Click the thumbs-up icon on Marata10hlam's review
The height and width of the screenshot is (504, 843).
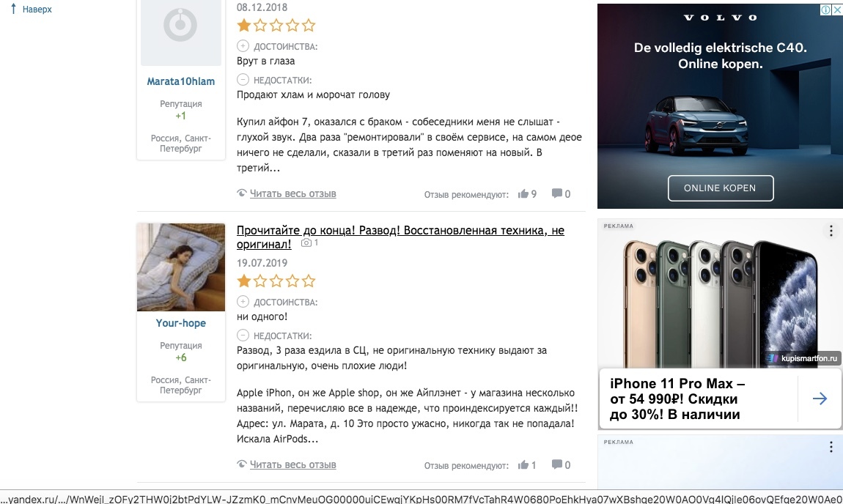(x=523, y=193)
